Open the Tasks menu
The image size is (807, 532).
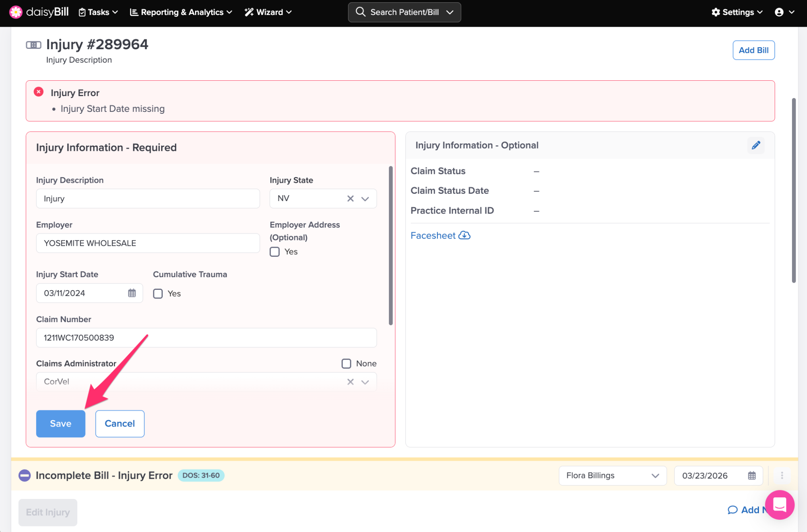[98, 12]
